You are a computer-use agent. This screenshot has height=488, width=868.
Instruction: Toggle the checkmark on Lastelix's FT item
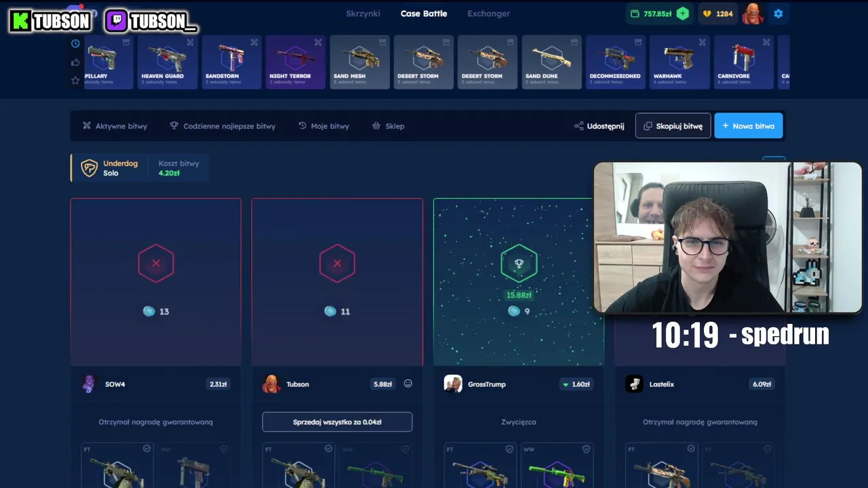click(691, 449)
